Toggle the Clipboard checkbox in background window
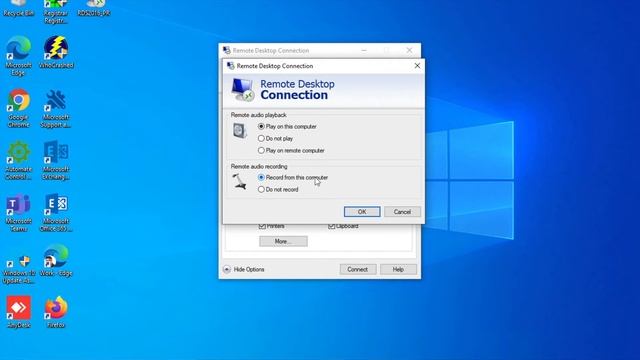This screenshot has width=640, height=360. tap(331, 226)
